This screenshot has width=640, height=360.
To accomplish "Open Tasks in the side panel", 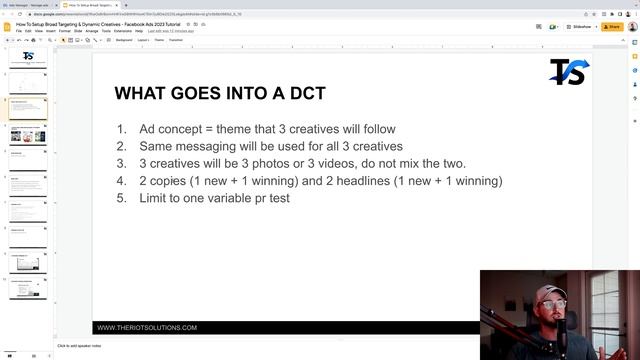I will [635, 71].
